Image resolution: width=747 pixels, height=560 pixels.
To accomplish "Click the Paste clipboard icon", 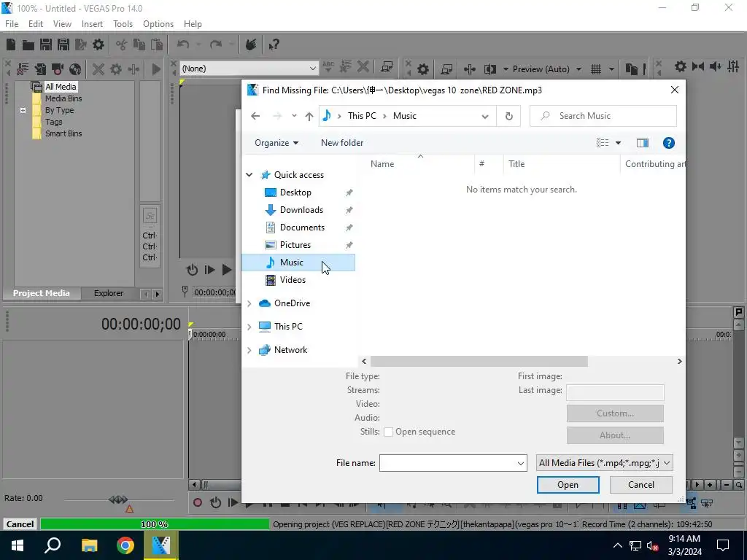I will click(157, 44).
